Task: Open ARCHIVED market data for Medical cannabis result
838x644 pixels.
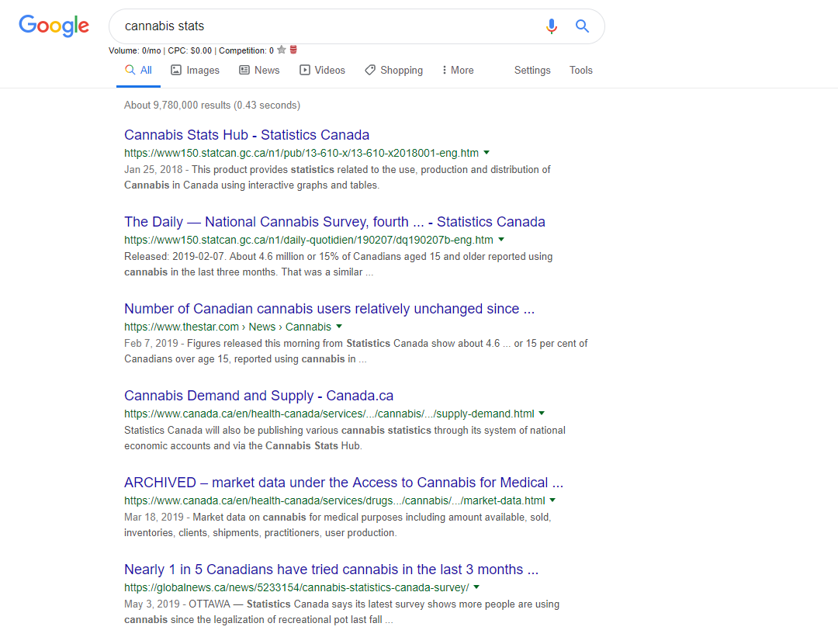Action: point(344,483)
